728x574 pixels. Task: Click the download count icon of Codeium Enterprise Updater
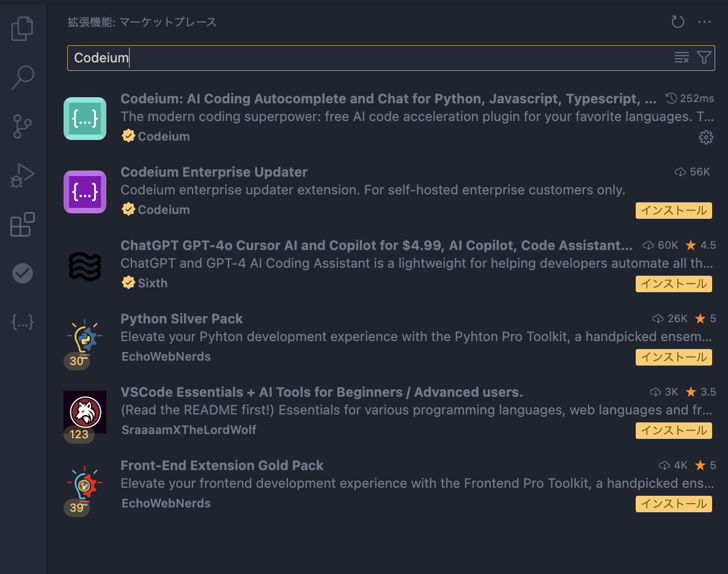(681, 172)
